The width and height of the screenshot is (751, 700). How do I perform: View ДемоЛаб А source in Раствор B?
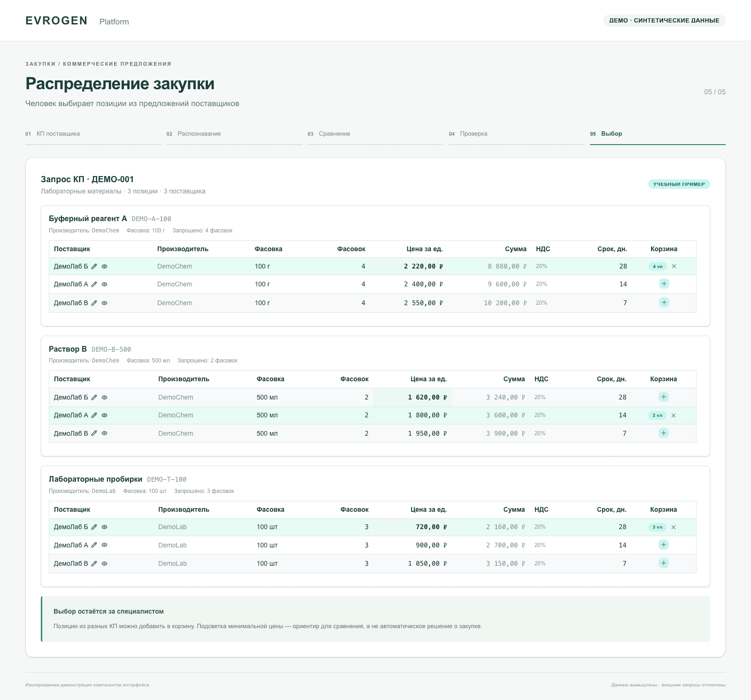point(105,415)
